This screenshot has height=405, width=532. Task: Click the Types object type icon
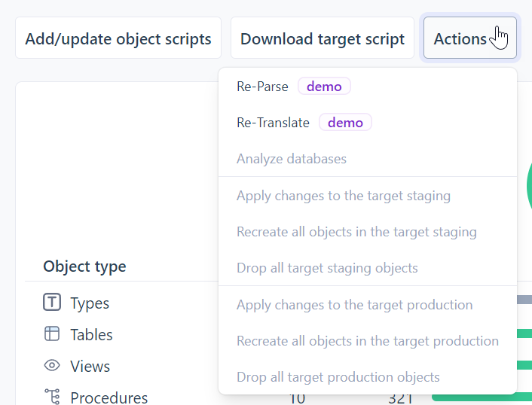(x=52, y=303)
